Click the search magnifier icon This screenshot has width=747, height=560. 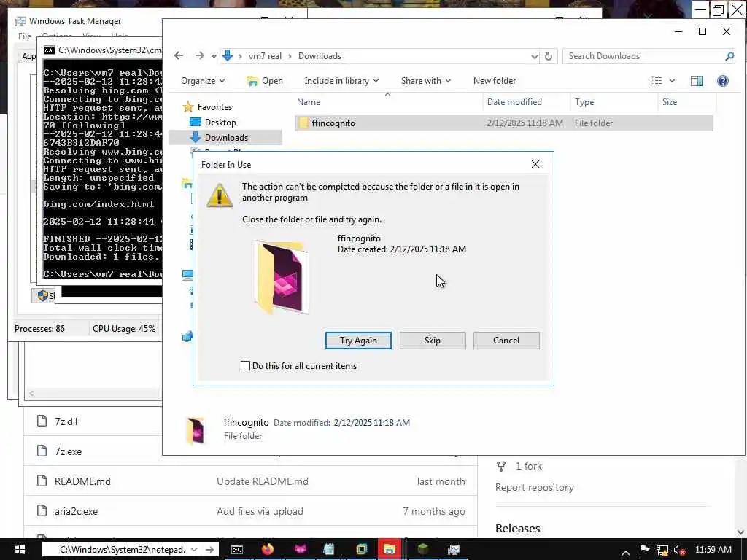[x=729, y=56]
